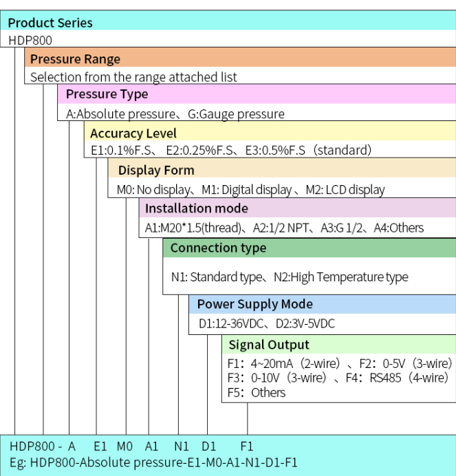The image size is (456, 476).
Task: Select the green Connection type header
Action: 218,248
